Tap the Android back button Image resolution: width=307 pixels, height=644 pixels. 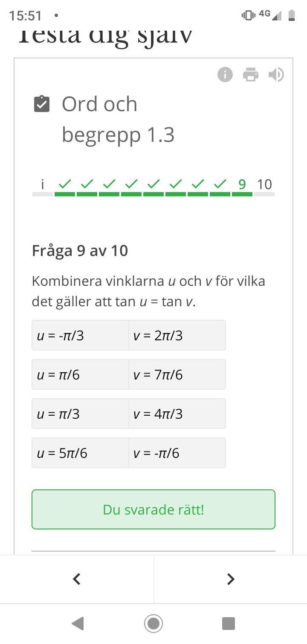pos(78,624)
